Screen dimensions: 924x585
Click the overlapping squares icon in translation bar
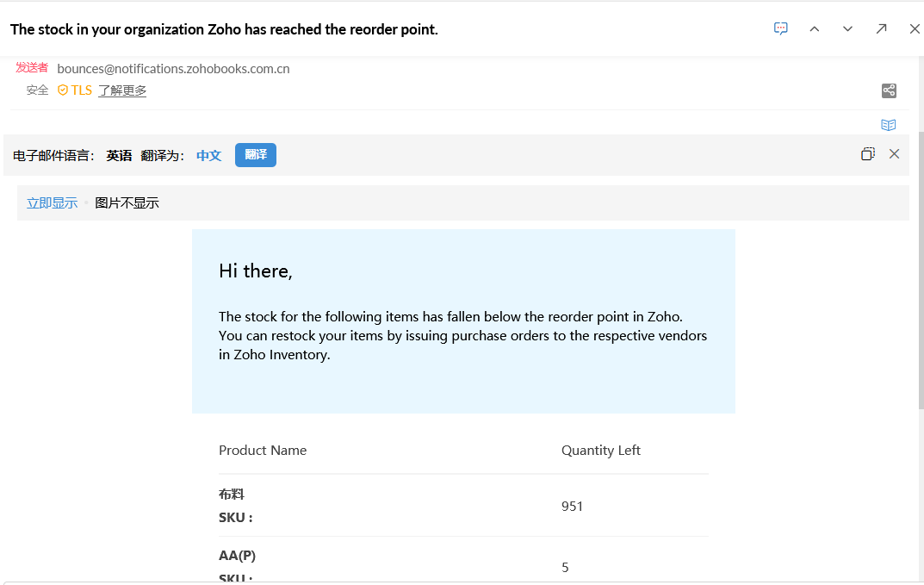click(867, 154)
